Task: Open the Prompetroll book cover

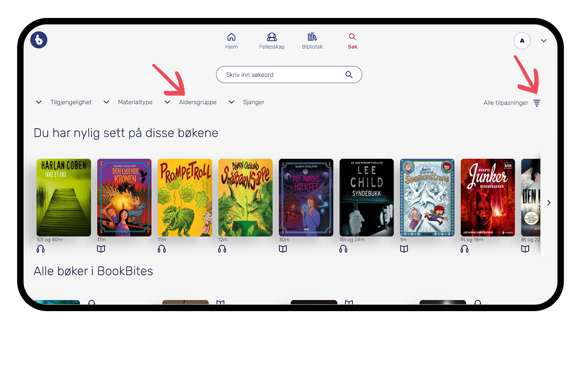Action: pyautogui.click(x=185, y=197)
